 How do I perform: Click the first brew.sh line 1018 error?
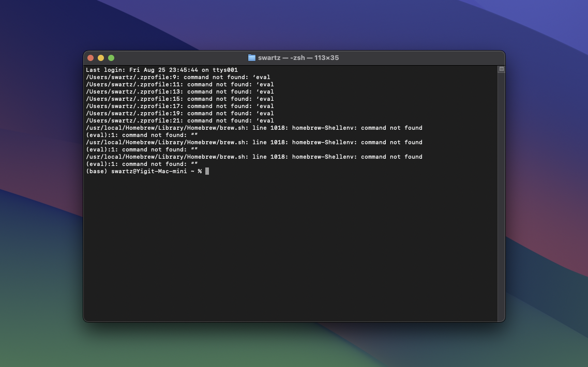coord(254,128)
